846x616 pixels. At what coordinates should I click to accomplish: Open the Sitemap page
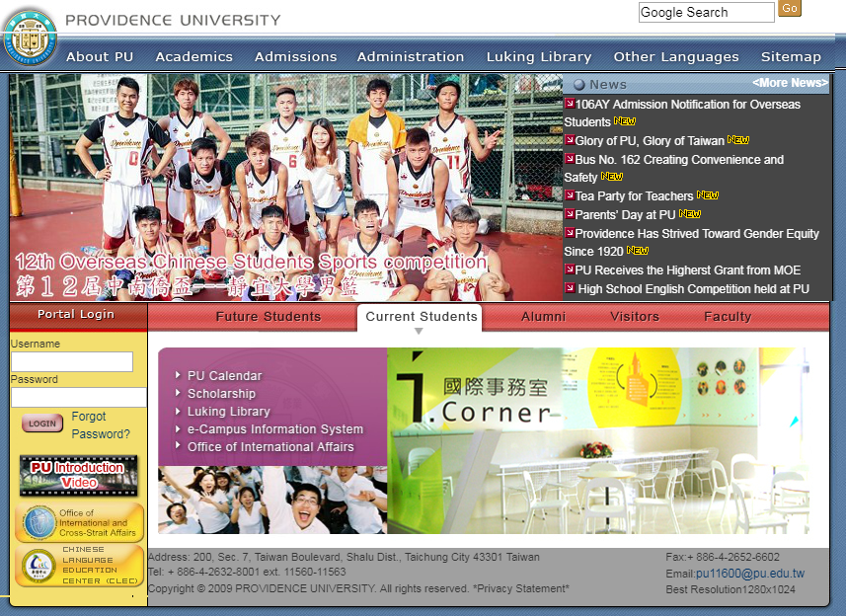[791, 56]
